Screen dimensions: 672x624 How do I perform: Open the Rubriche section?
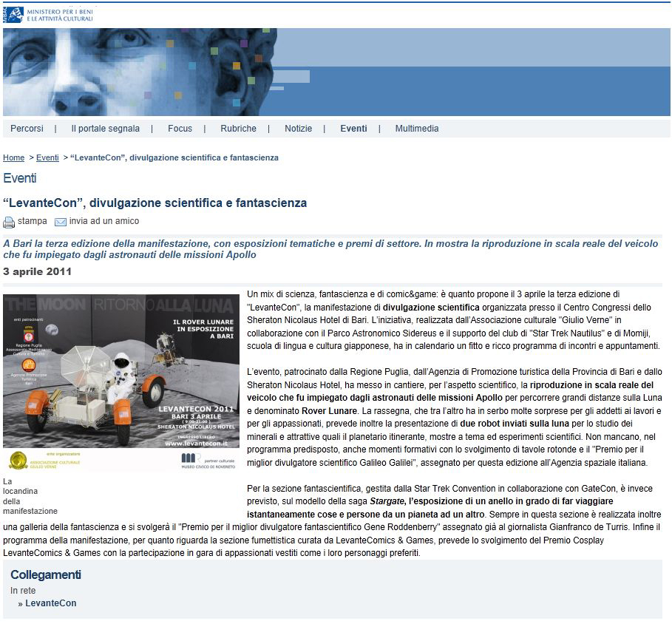(238, 129)
